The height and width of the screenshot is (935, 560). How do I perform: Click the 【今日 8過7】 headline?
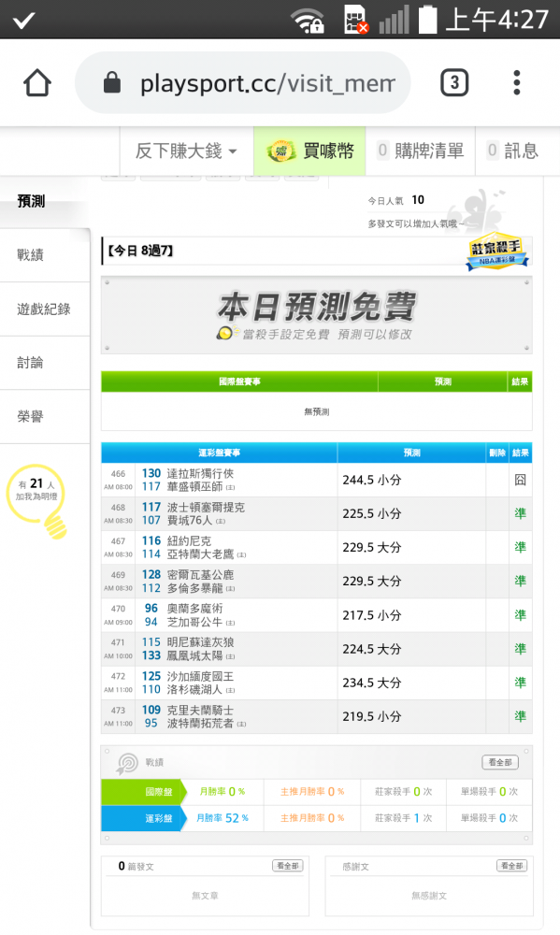(x=140, y=251)
